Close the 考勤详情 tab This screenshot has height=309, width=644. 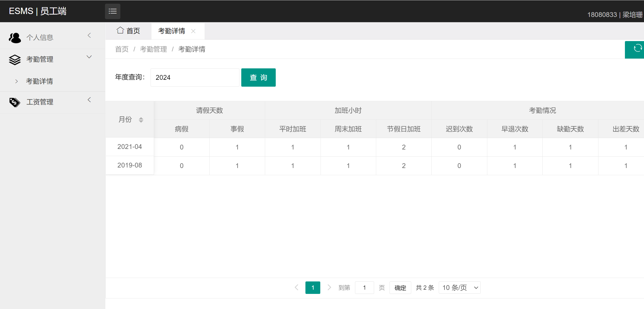tap(193, 31)
